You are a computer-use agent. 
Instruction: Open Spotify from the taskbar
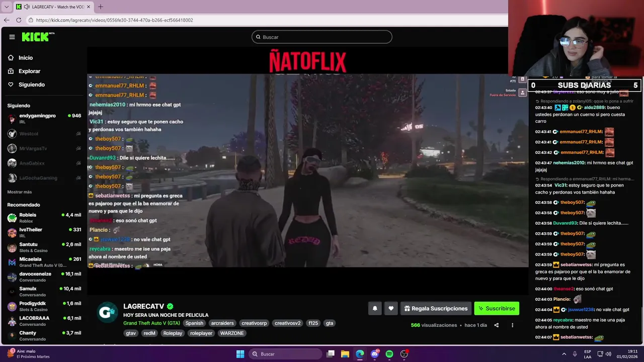click(389, 354)
